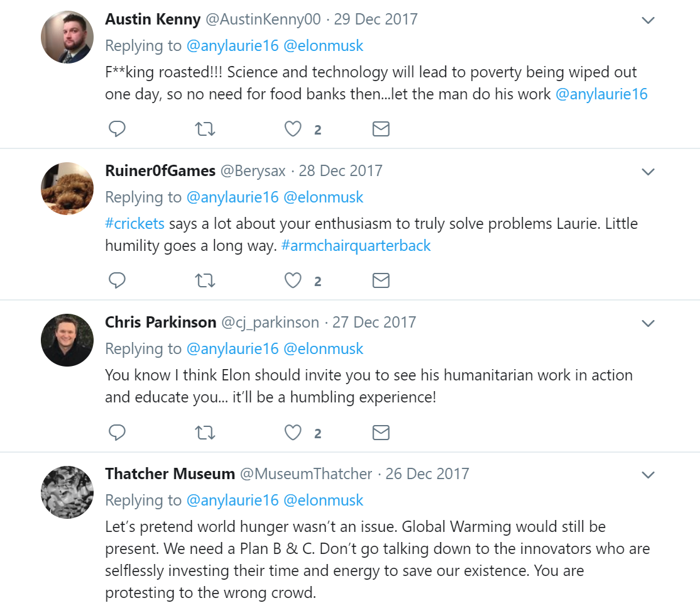The height and width of the screenshot is (603, 700).
Task: Open Thatcher Museum's profile picture
Action: click(67, 492)
